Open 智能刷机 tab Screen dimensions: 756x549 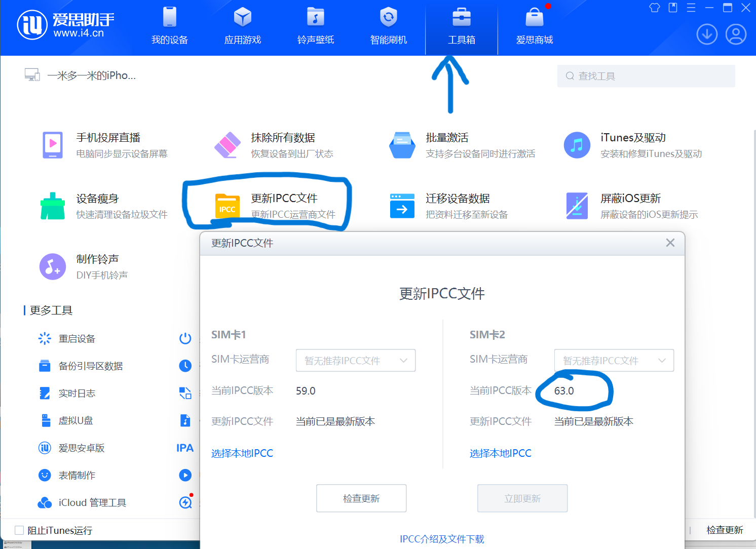coord(389,26)
